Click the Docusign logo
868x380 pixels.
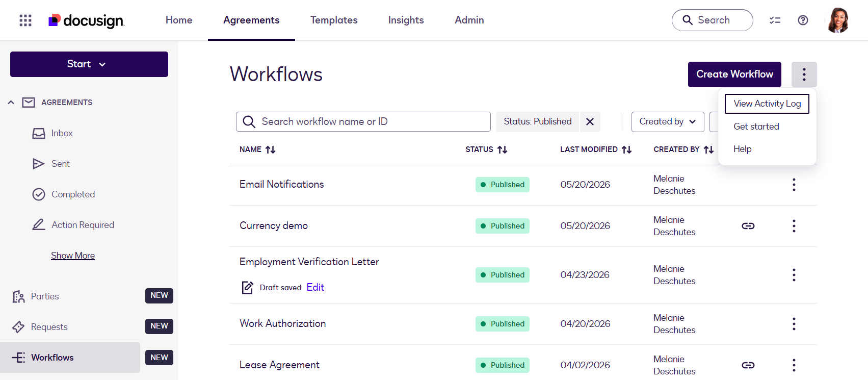(86, 20)
